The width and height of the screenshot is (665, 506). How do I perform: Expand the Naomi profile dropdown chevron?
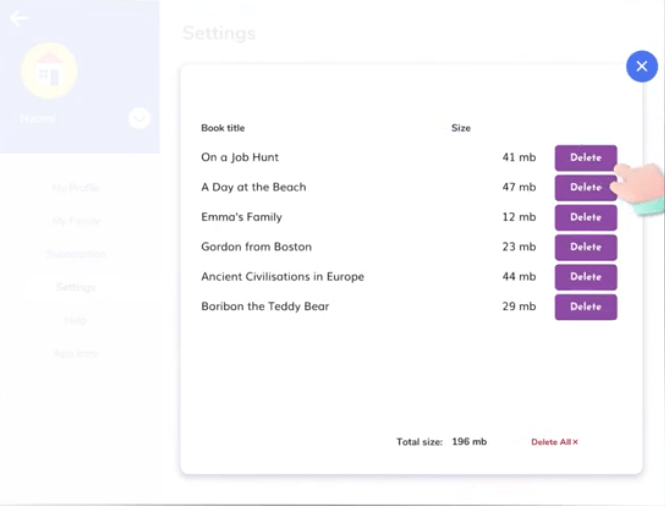(139, 118)
